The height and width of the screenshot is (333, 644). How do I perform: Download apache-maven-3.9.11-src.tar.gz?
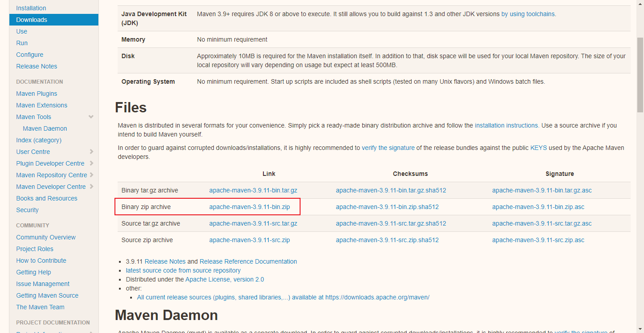point(253,223)
